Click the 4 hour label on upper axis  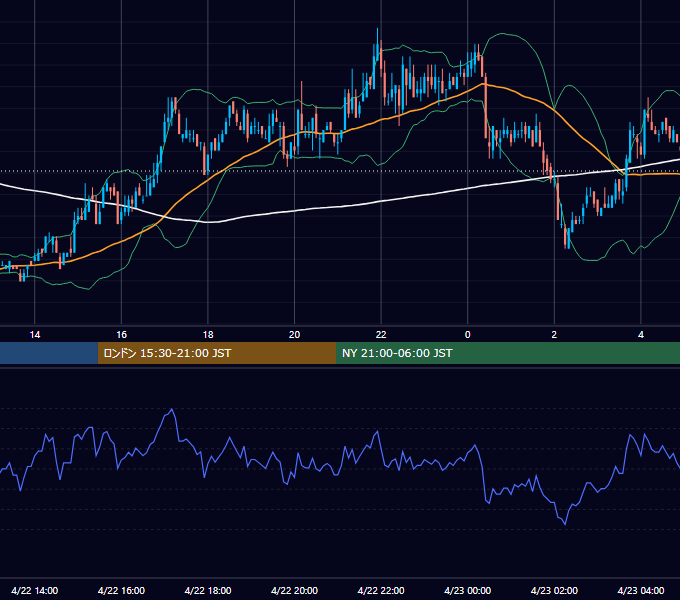tap(641, 335)
